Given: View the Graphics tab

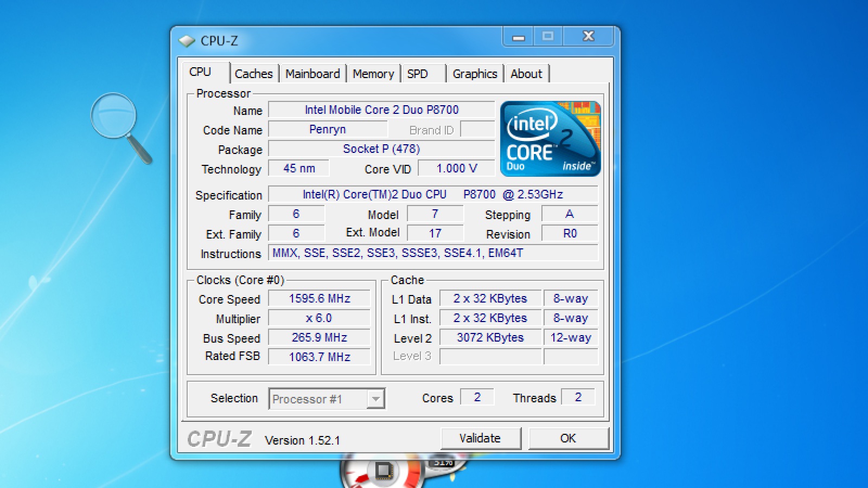Looking at the screenshot, I should 475,74.
